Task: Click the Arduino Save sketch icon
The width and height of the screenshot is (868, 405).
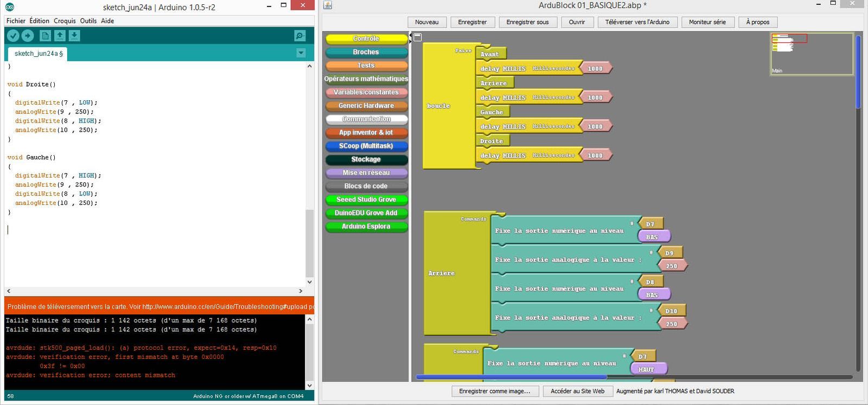Action: [74, 36]
